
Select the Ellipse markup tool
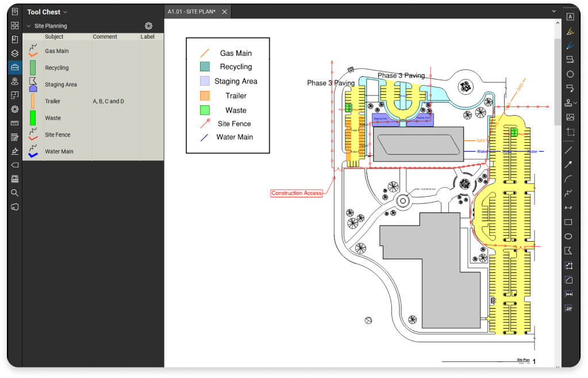pyautogui.click(x=568, y=236)
